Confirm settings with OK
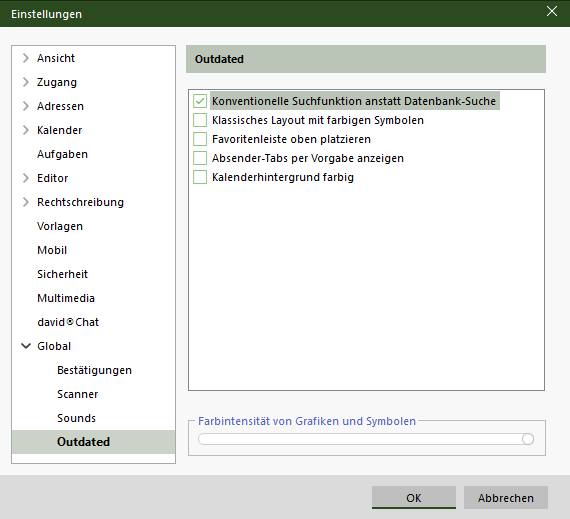 point(414,498)
